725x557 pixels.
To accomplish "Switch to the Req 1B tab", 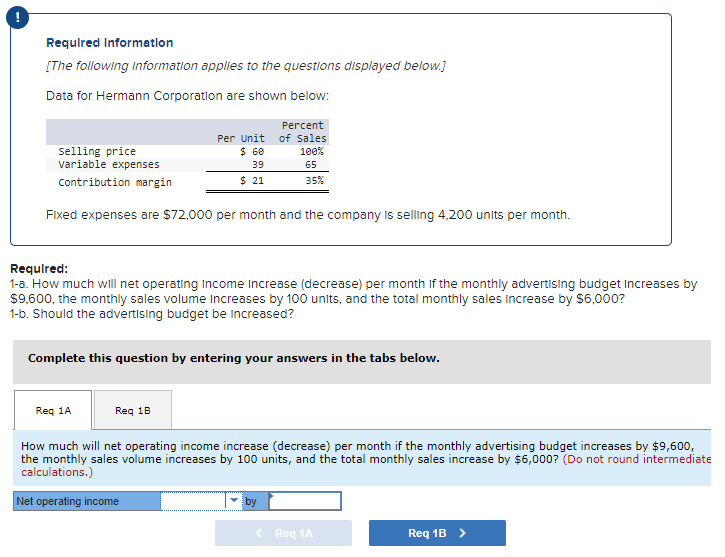I will click(x=133, y=410).
